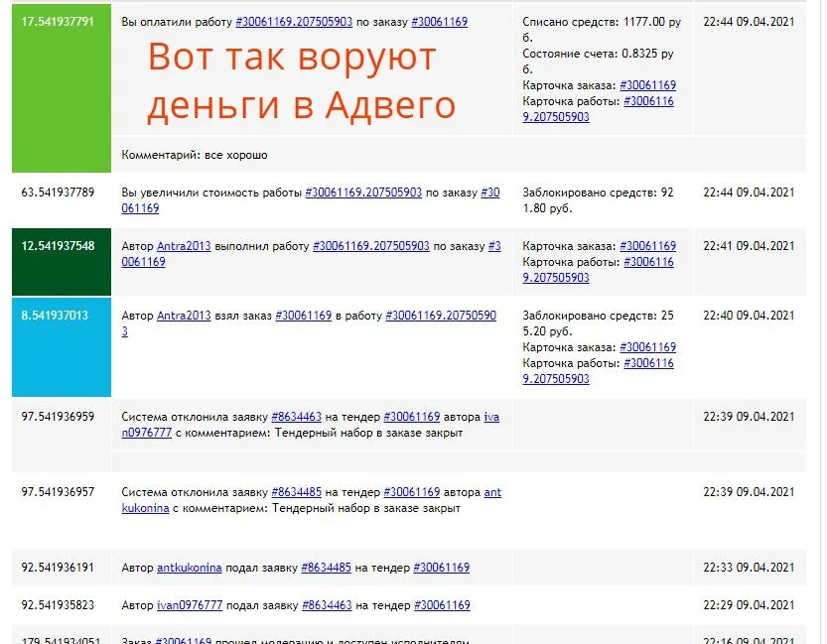
Task: Select the operation ID 97.541936957
Action: 58,492
